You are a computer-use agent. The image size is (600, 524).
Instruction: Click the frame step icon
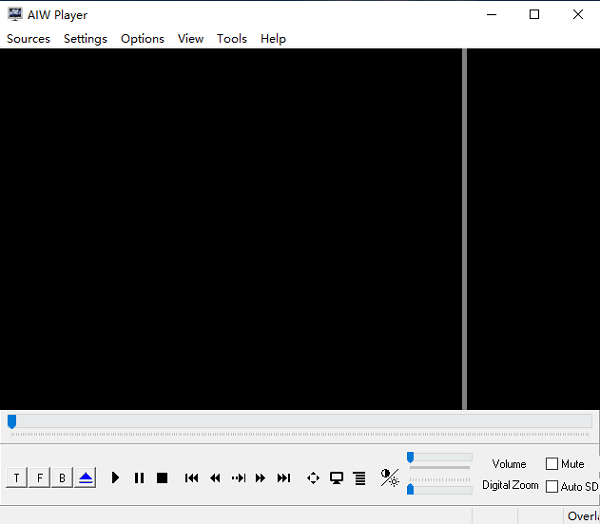tap(238, 478)
